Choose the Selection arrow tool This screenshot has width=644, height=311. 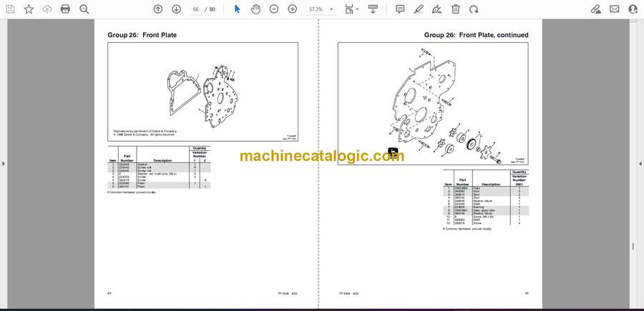[237, 9]
